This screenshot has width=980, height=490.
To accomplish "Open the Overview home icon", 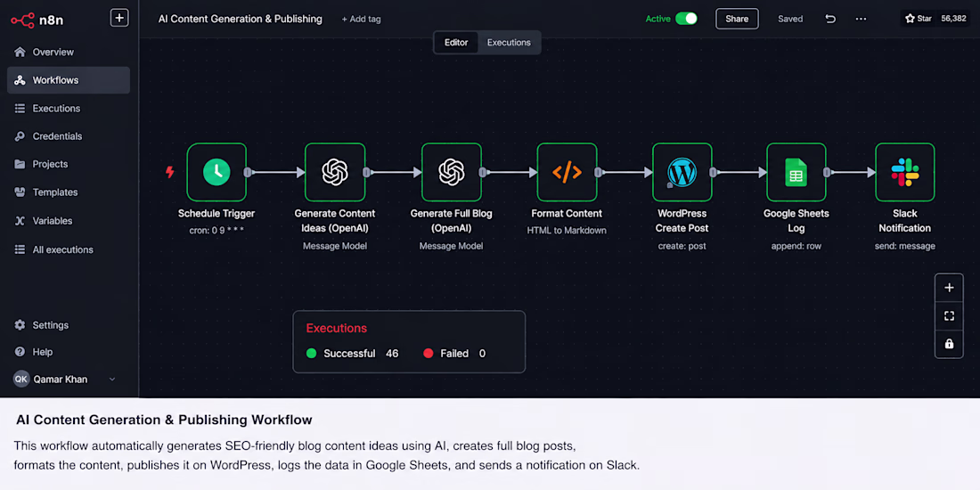I will tap(20, 52).
